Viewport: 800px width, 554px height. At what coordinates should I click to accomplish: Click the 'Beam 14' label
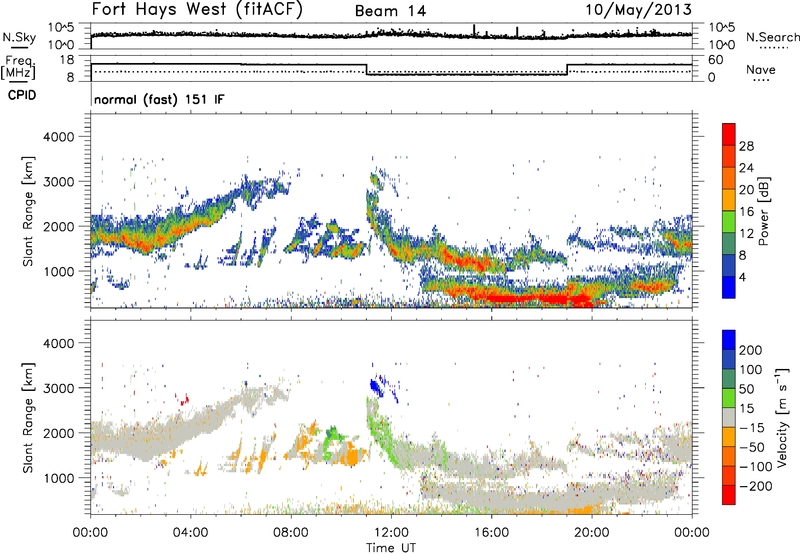(x=390, y=11)
